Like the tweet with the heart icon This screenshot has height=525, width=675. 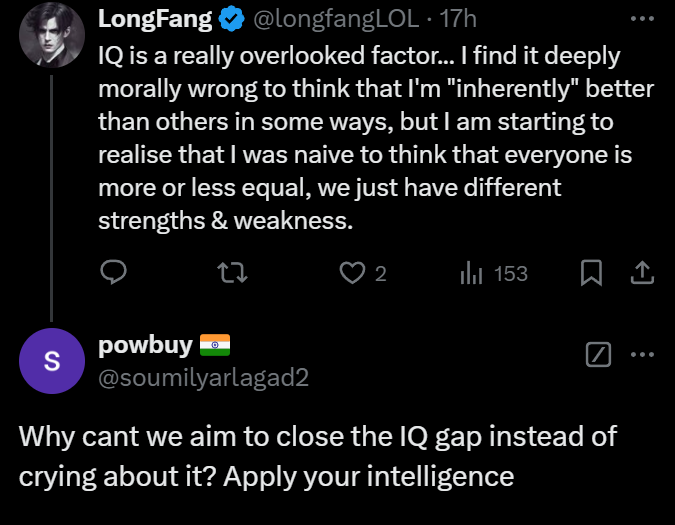point(351,273)
